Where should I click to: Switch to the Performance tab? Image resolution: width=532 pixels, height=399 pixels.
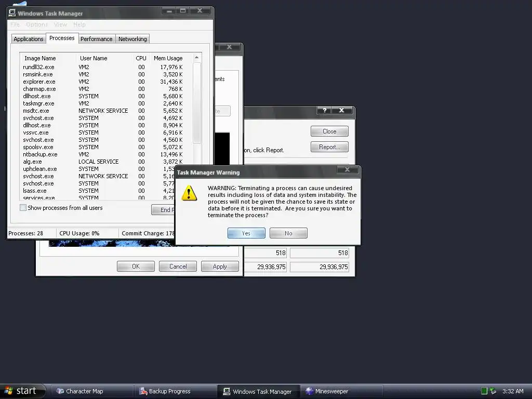[96, 39]
